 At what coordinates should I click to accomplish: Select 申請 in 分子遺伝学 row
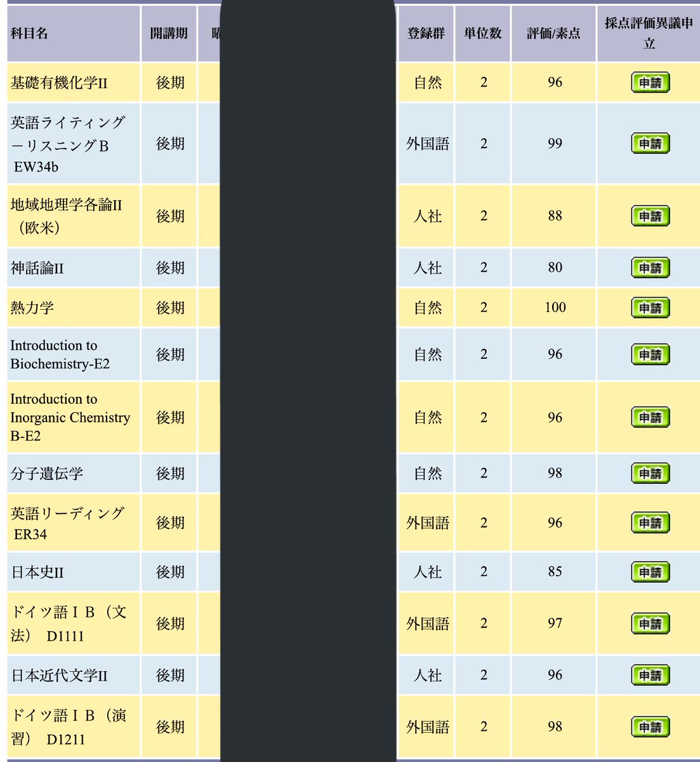[650, 473]
